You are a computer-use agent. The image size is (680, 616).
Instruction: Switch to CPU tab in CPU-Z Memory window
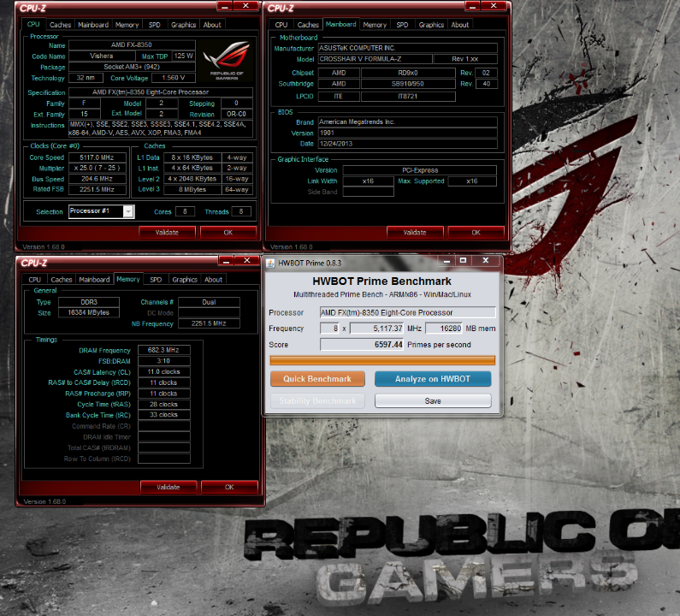click(35, 280)
